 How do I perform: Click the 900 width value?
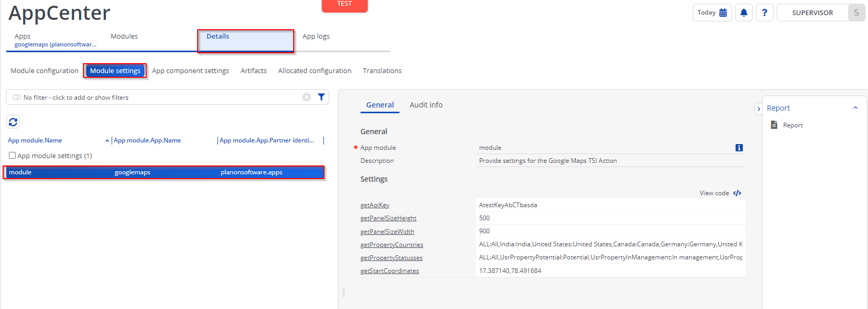pyautogui.click(x=611, y=231)
